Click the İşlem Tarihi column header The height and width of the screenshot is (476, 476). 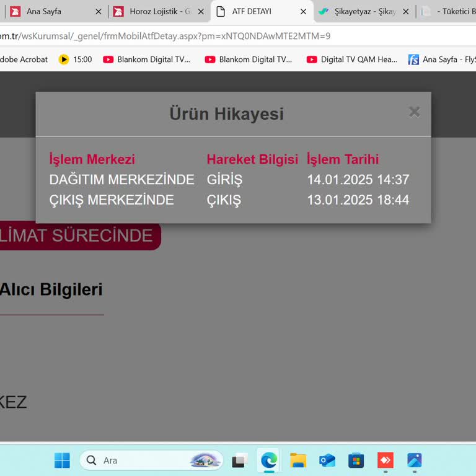click(343, 159)
